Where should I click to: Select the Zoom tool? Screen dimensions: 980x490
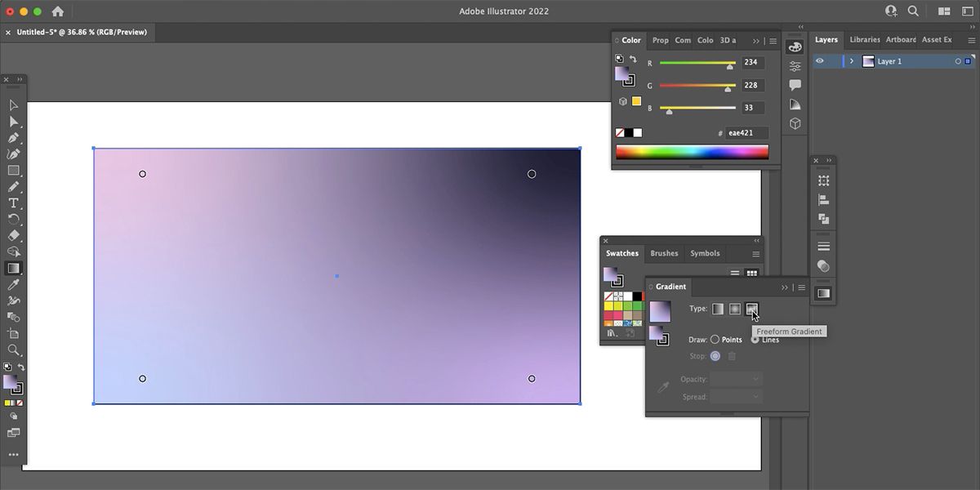click(x=12, y=351)
